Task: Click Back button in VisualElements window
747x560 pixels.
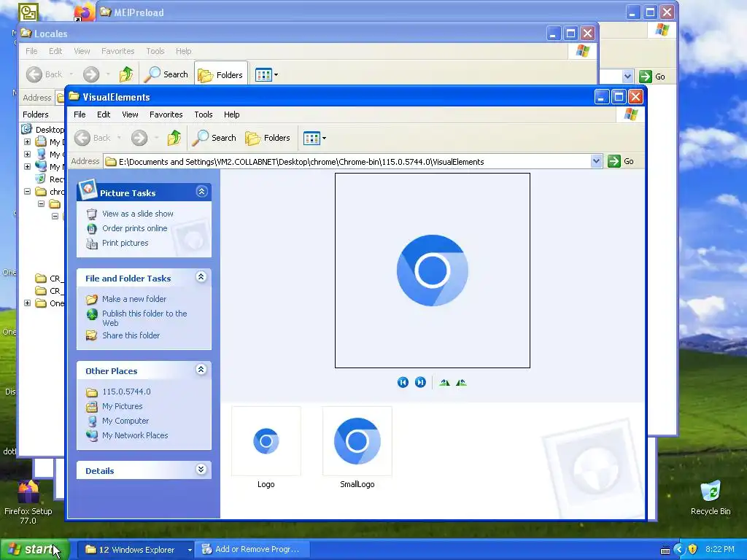Action: point(93,138)
